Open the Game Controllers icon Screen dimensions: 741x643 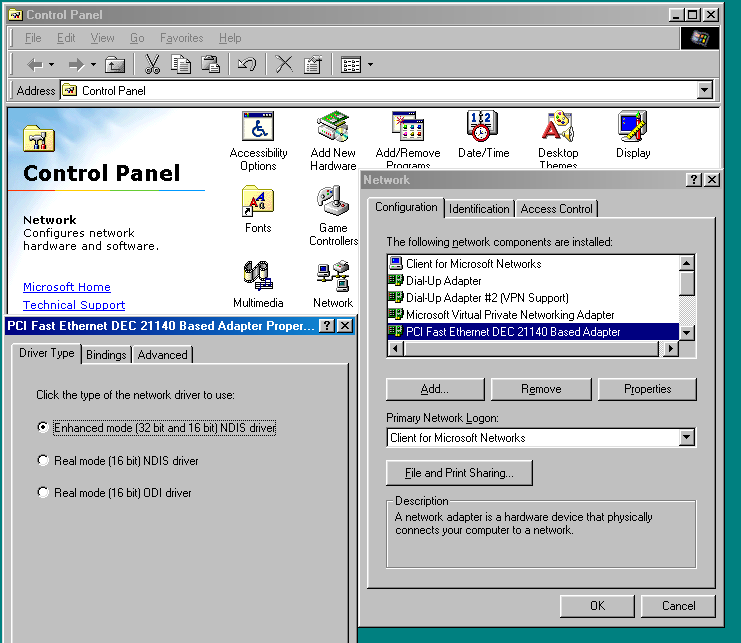coord(333,201)
